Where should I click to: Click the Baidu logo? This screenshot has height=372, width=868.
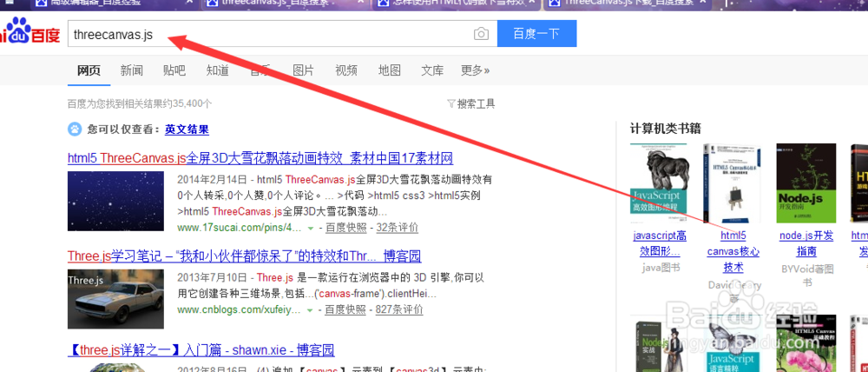30,32
